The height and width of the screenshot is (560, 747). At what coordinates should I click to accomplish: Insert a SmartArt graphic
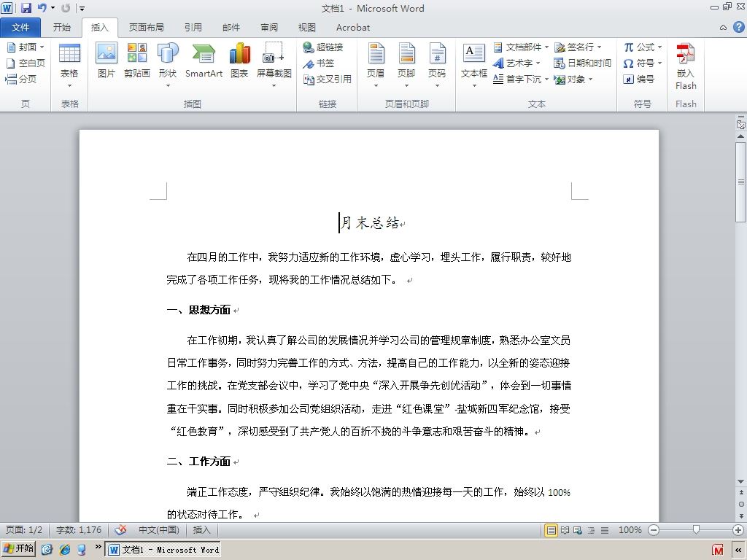point(204,60)
